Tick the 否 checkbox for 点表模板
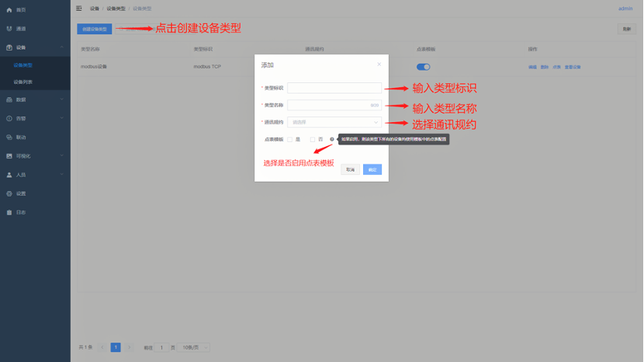This screenshot has height=362, width=644. pyautogui.click(x=313, y=140)
